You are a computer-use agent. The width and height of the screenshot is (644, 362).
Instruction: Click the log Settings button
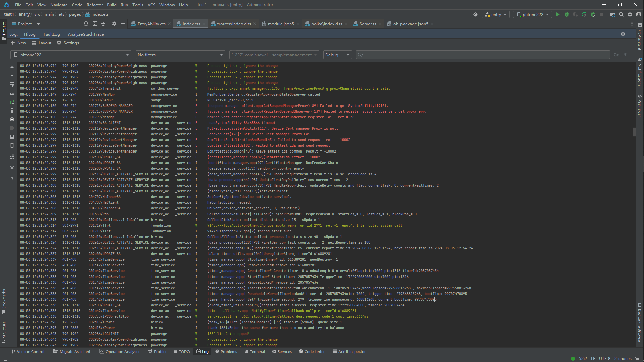(68, 43)
